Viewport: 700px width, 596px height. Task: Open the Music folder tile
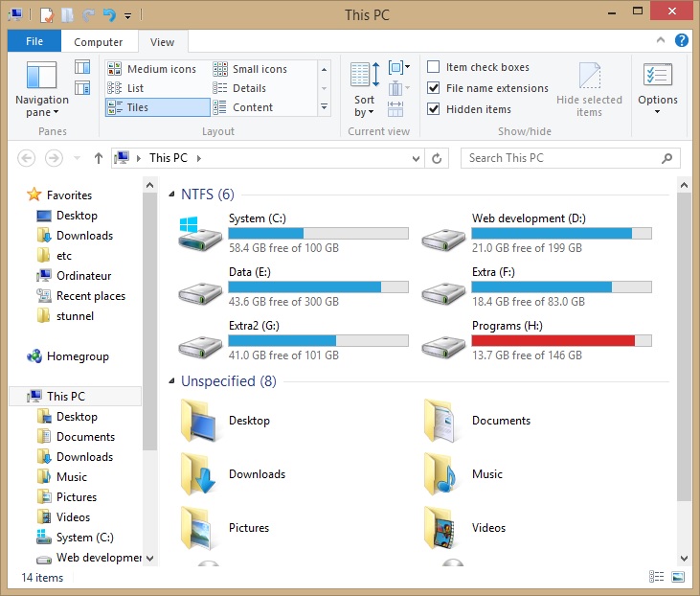click(464, 474)
